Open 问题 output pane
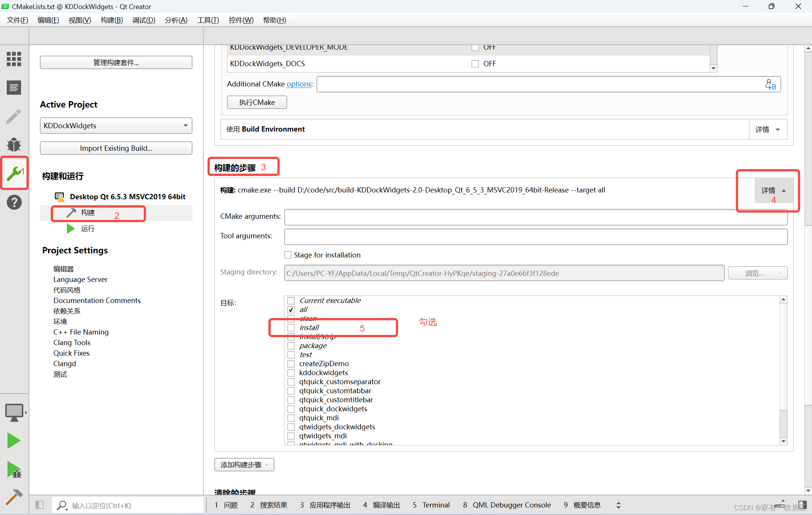 226,505
